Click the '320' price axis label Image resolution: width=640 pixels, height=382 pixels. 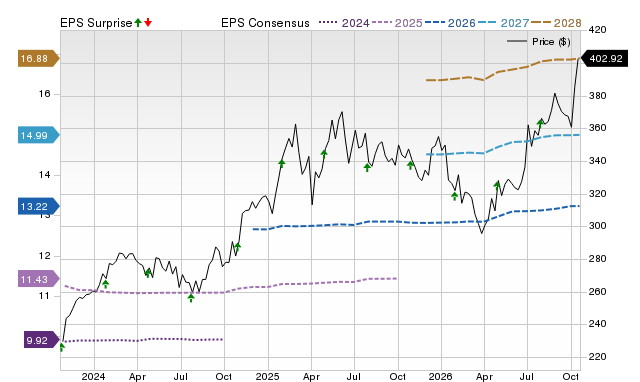point(597,194)
